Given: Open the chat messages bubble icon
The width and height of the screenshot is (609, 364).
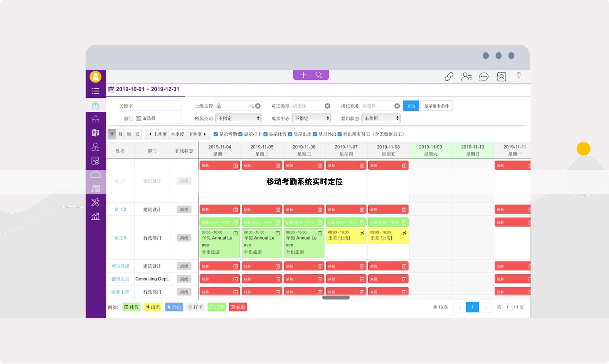Looking at the screenshot, I should [x=484, y=77].
